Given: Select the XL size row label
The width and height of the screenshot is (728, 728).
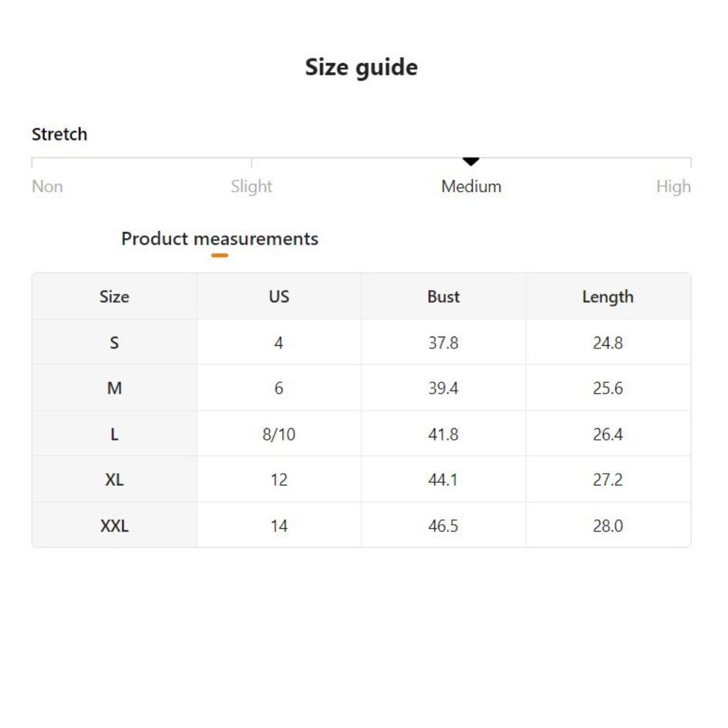Looking at the screenshot, I should tap(114, 480).
